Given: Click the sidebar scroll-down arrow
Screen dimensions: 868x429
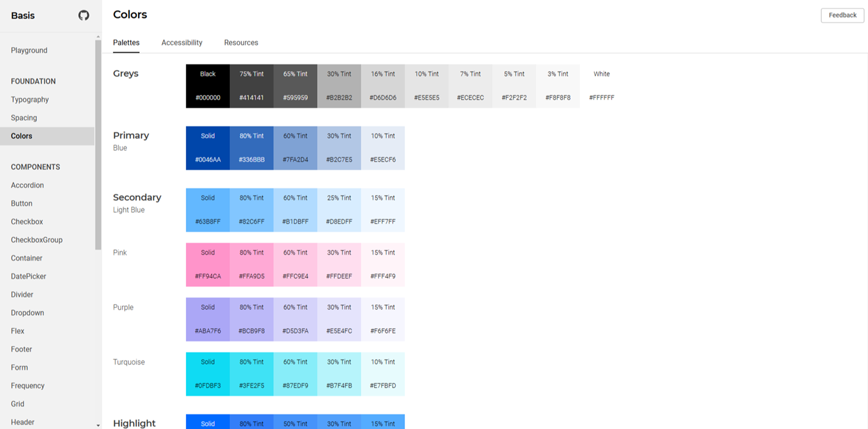Looking at the screenshot, I should (x=98, y=425).
